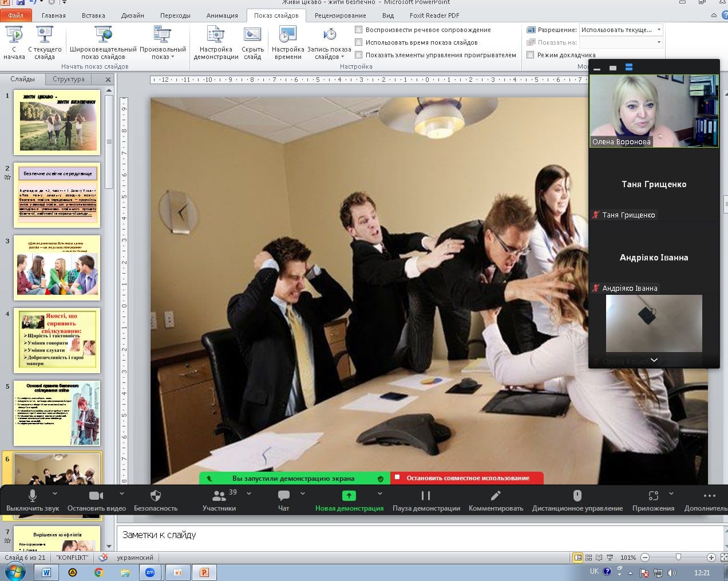Click the red stop sharing button

click(x=467, y=478)
